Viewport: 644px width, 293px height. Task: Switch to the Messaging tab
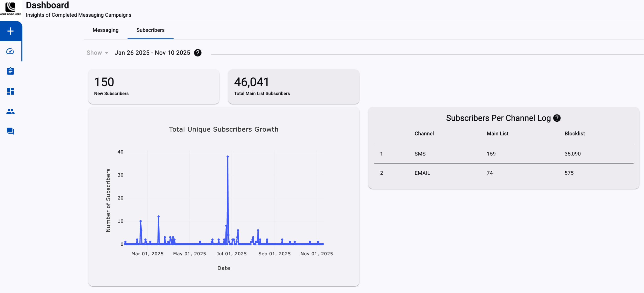pos(106,30)
